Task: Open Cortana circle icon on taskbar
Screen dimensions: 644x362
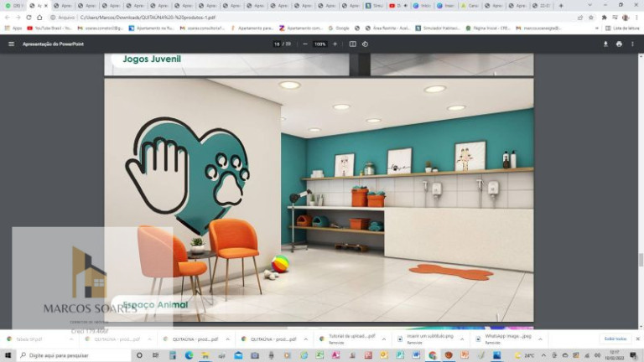Action: [139, 355]
